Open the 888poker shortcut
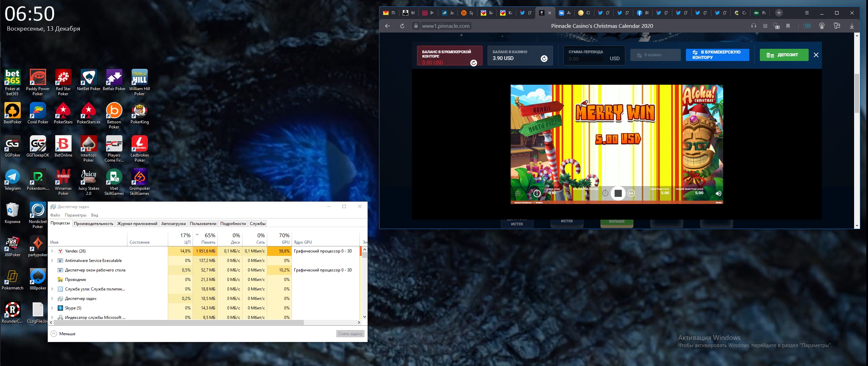The height and width of the screenshot is (366, 868). [x=38, y=280]
